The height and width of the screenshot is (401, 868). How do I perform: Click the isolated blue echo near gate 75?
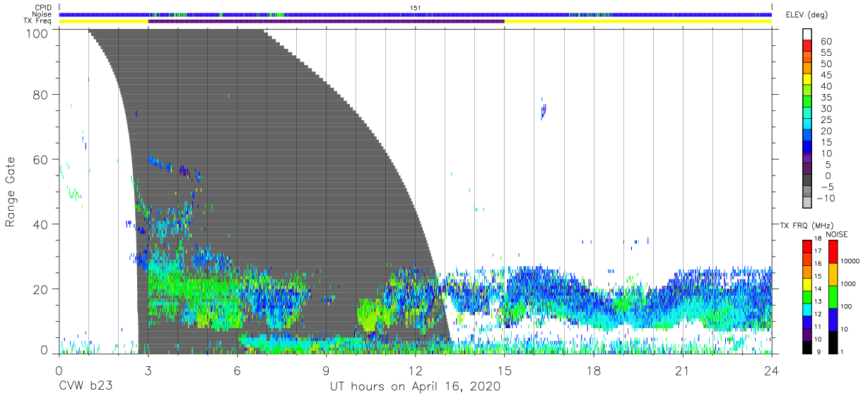544,110
